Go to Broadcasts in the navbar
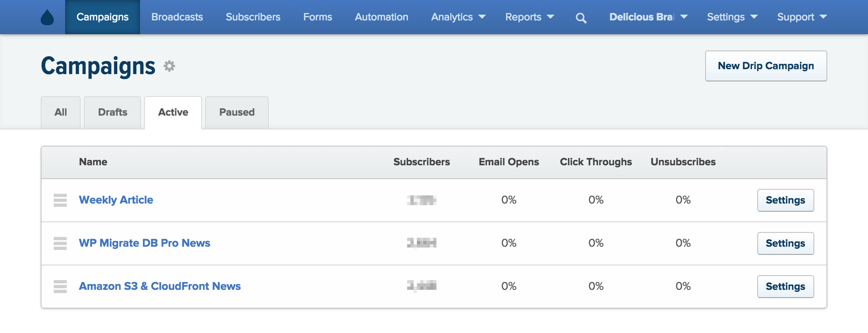Screen dimensions: 868x333 pos(177,17)
